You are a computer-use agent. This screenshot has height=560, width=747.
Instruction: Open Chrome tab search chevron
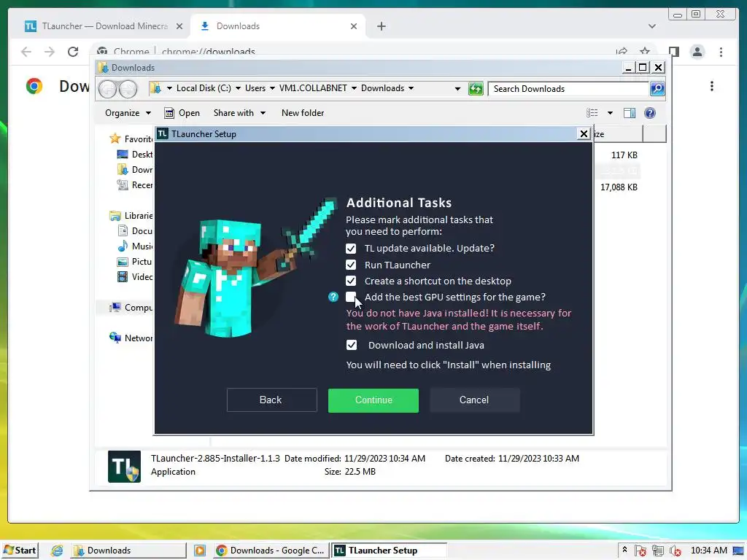pos(651,26)
